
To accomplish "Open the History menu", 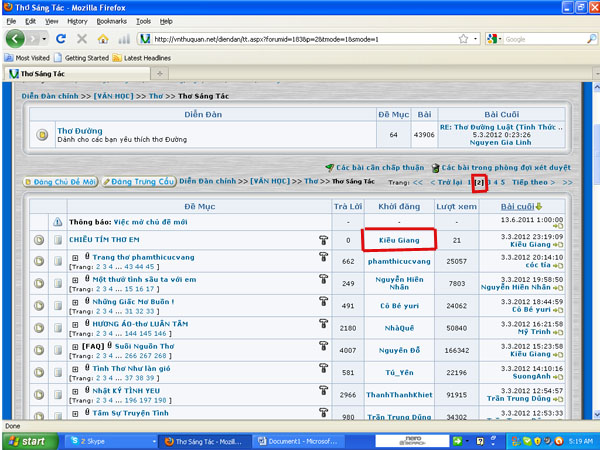I will click(x=77, y=21).
